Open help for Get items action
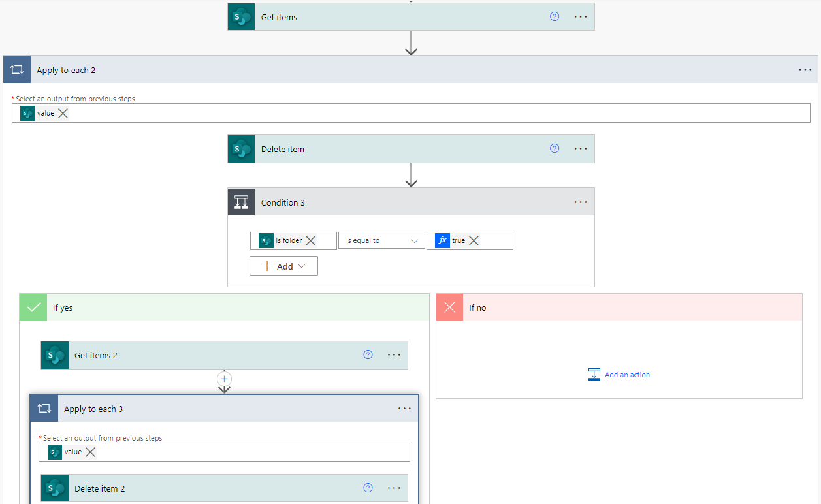Image resolution: width=821 pixels, height=504 pixels. [x=555, y=17]
